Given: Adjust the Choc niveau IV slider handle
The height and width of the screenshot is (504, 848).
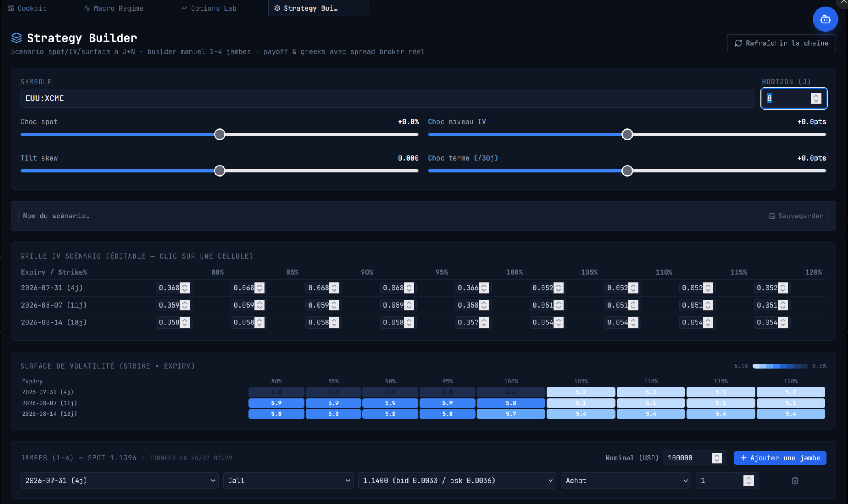Looking at the screenshot, I should click(x=627, y=134).
